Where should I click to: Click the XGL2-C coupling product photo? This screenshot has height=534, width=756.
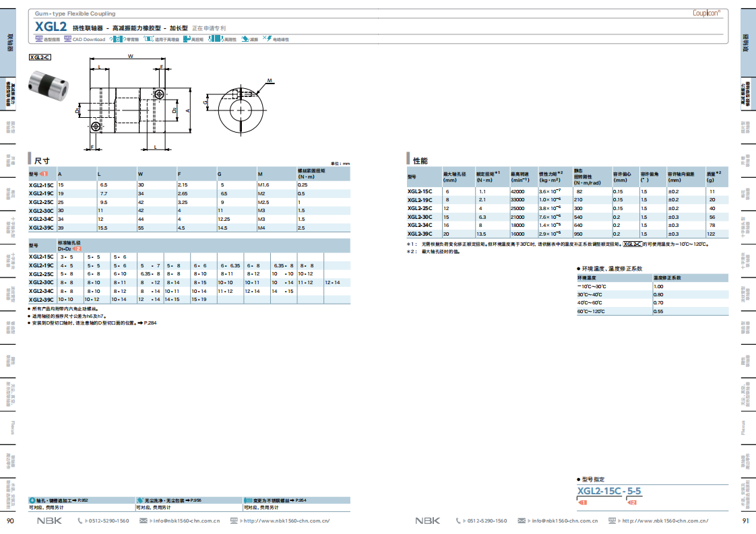click(x=49, y=86)
